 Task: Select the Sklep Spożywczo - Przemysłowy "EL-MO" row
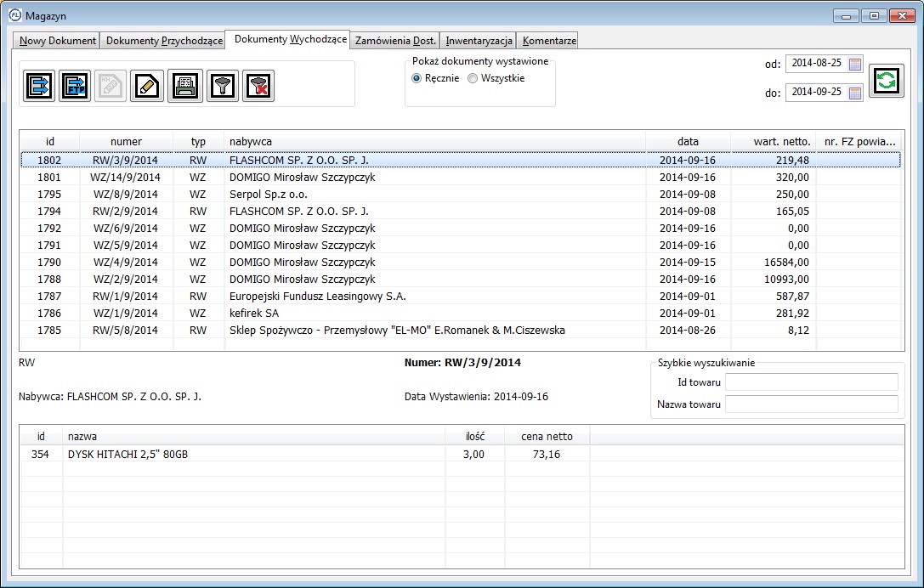click(x=460, y=331)
